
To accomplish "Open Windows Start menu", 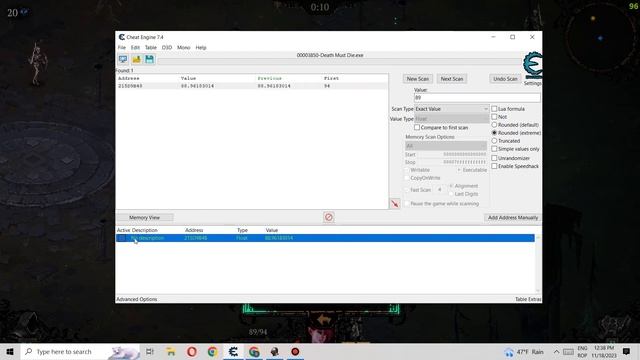I will click(10, 351).
